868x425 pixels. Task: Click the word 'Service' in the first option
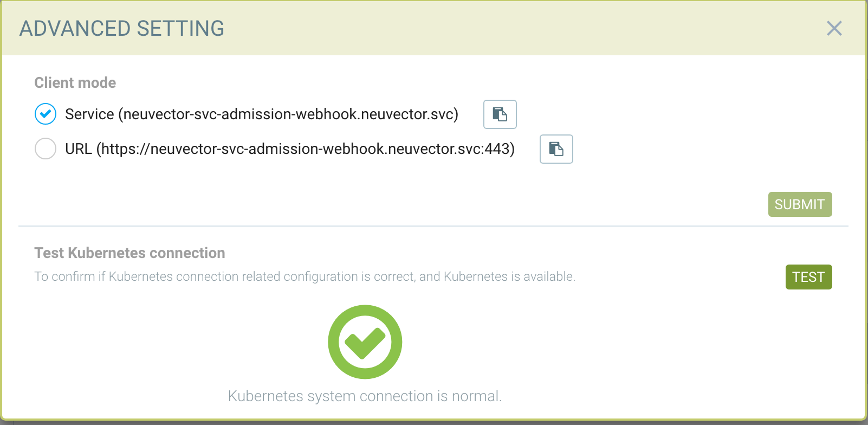coord(89,114)
